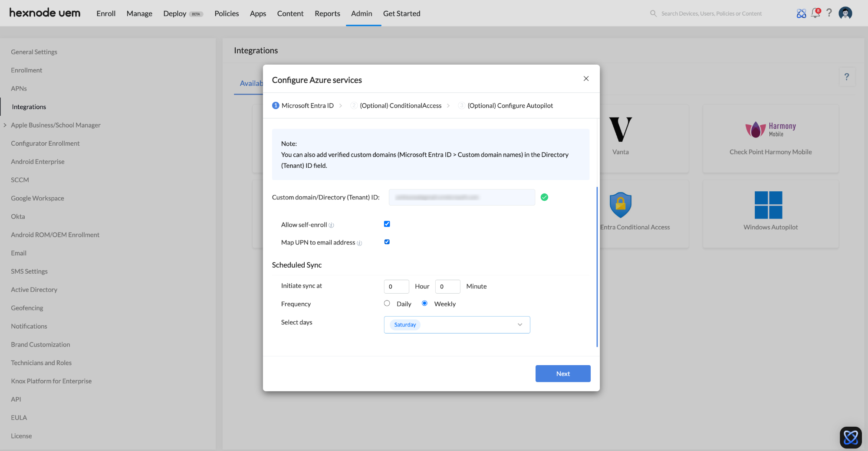Image resolution: width=868 pixels, height=451 pixels.
Task: Open General Settings in the sidebar
Action: tap(34, 52)
